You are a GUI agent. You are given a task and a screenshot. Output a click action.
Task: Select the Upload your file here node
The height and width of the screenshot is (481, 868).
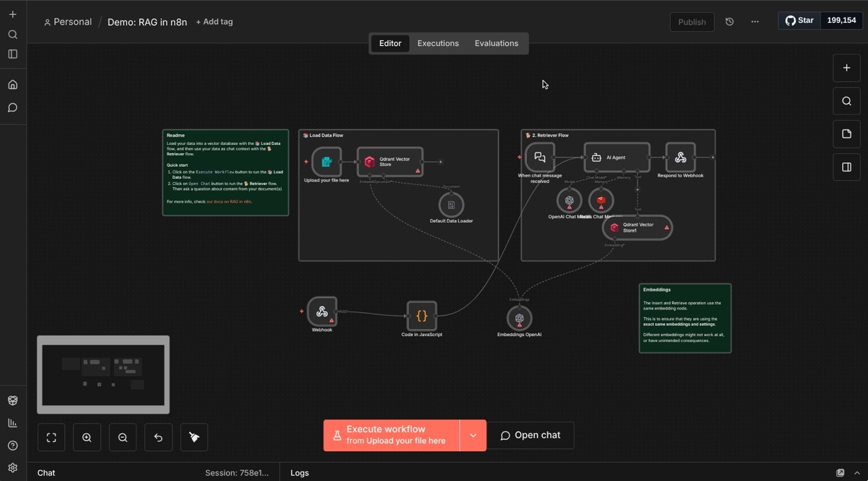point(327,162)
